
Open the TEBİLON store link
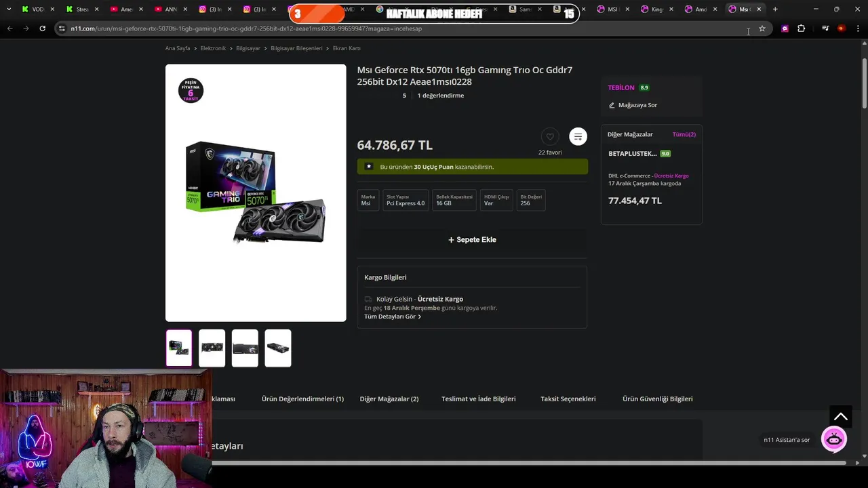point(621,87)
